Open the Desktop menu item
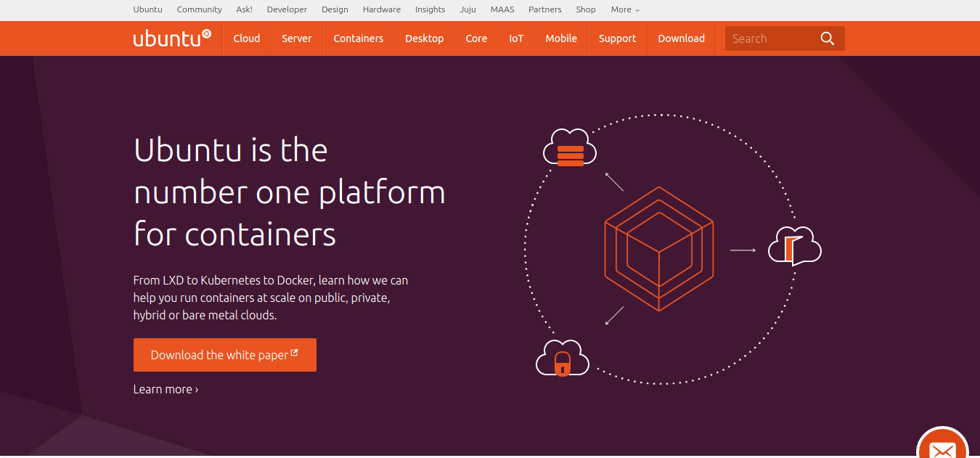Screen dimensions: 980x458 point(425,38)
